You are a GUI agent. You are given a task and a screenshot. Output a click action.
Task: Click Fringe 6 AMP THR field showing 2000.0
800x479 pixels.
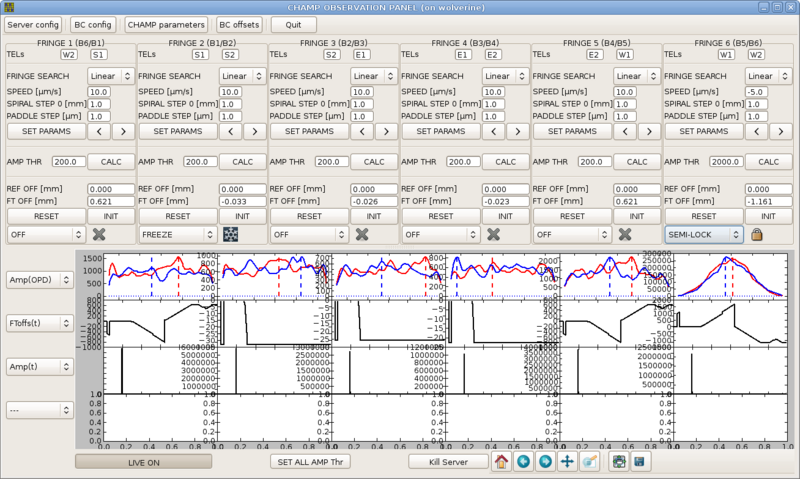[726, 162]
